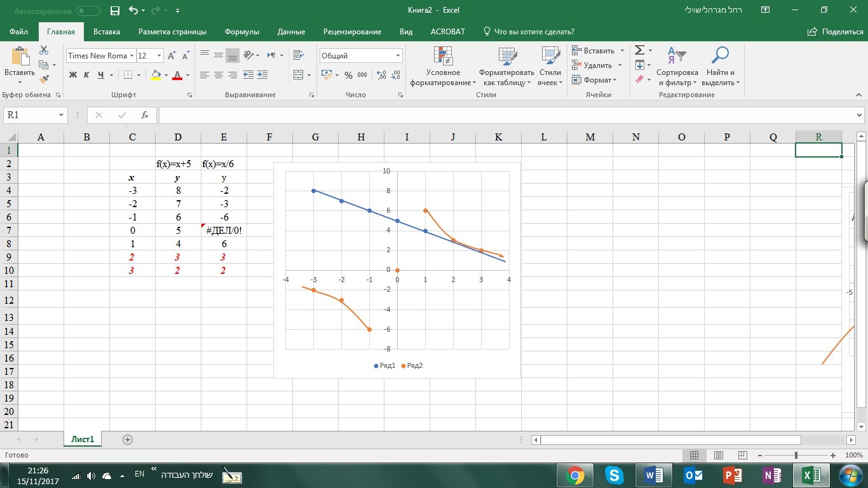Screen dimensions: 868x488
Task: Open the Условное форматирование dropdown
Action: click(x=444, y=67)
